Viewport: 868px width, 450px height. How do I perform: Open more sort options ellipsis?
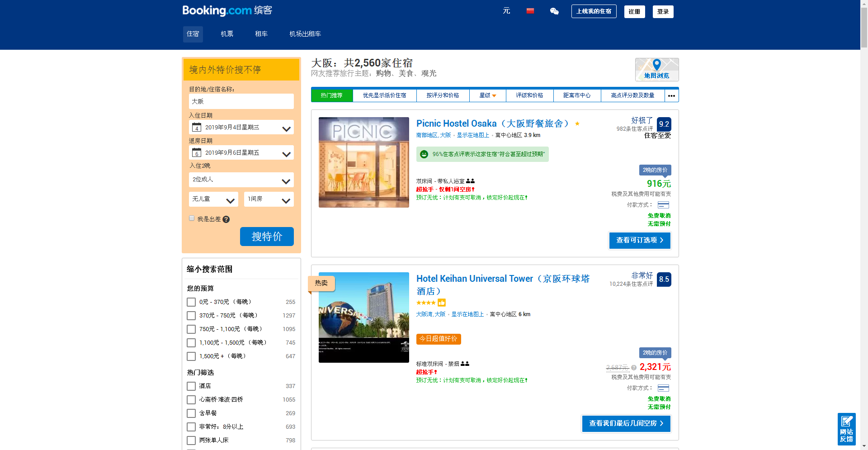pyautogui.click(x=671, y=95)
